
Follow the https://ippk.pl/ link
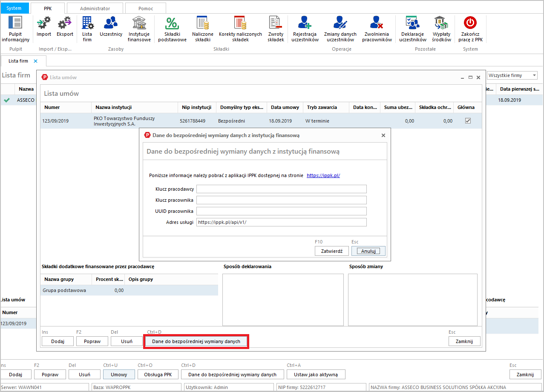click(323, 175)
